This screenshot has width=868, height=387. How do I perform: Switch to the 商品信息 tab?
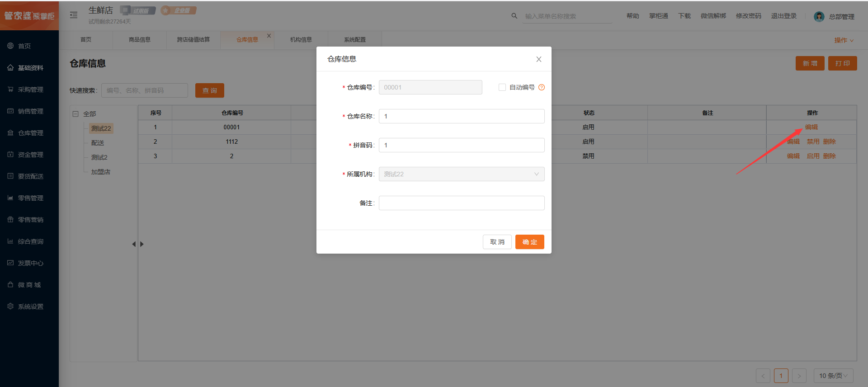(139, 40)
